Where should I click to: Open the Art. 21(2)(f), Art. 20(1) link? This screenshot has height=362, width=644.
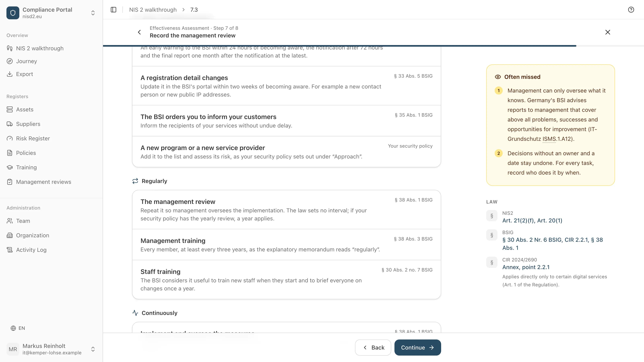(532, 220)
